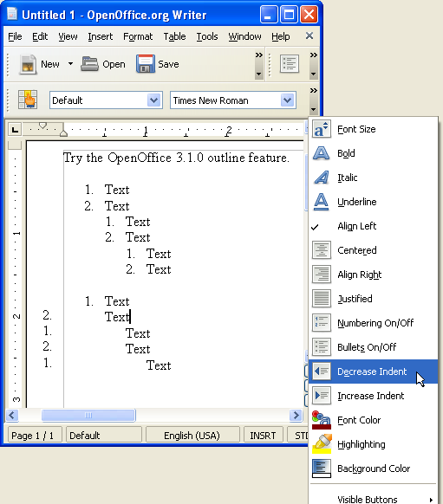Click English (USA) language in status bar
The height and width of the screenshot is (504, 443).
(x=192, y=436)
